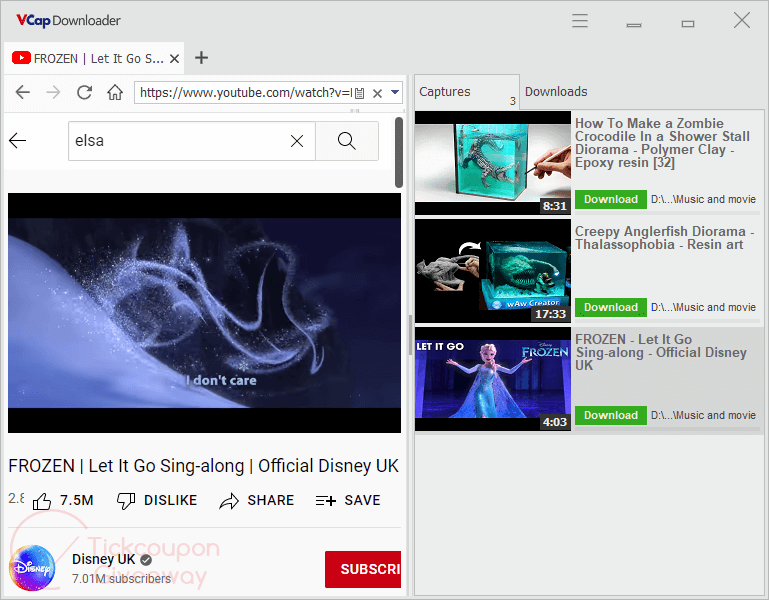Click the video title below the player

point(204,466)
